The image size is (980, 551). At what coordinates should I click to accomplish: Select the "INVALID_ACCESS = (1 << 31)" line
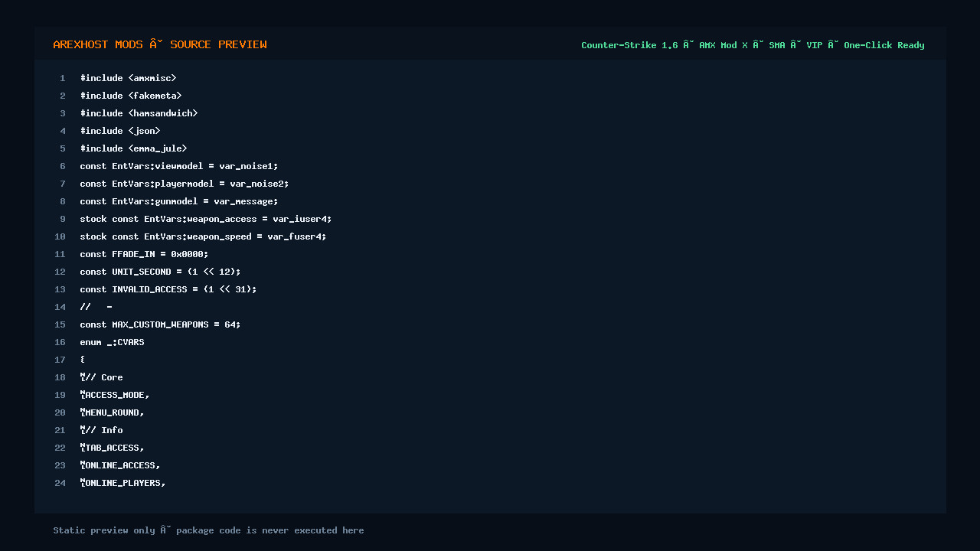pyautogui.click(x=168, y=289)
